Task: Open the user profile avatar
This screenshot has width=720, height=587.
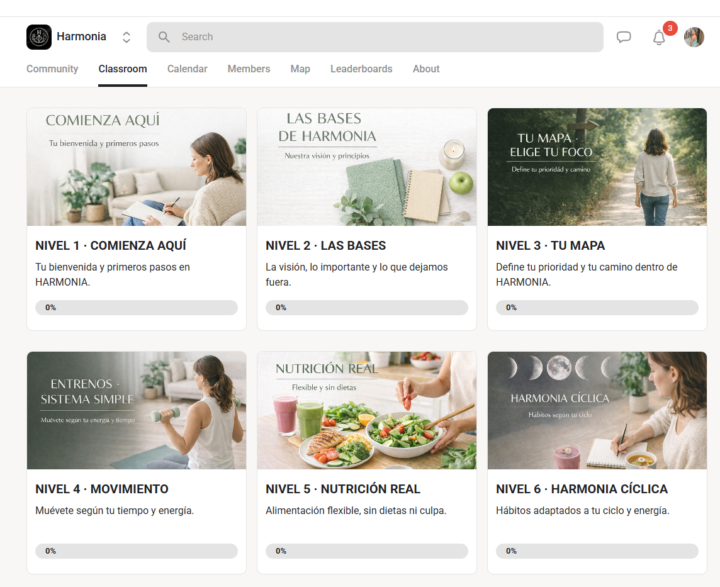Action: pos(694,37)
